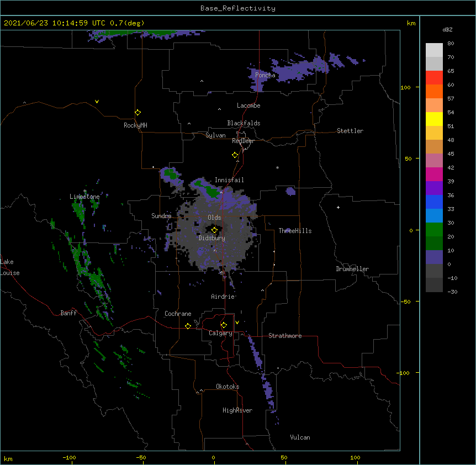Click the Vulcan city label

click(x=300, y=437)
